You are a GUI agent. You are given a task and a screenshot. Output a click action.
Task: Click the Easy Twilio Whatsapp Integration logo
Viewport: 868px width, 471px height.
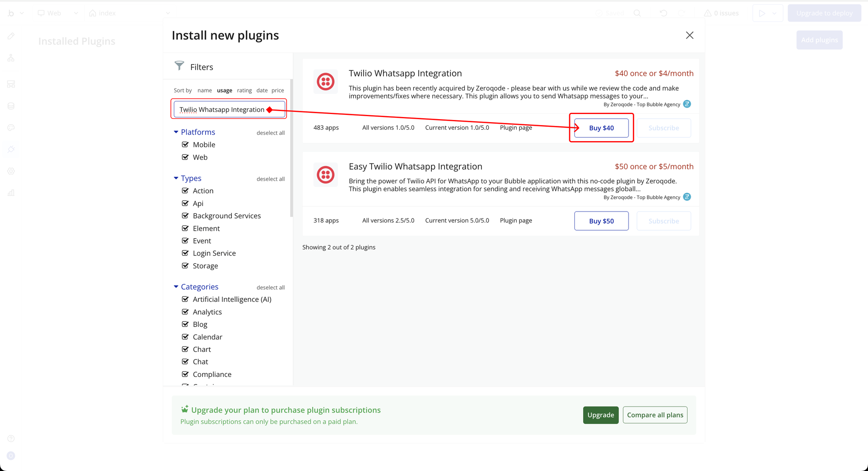pyautogui.click(x=325, y=175)
